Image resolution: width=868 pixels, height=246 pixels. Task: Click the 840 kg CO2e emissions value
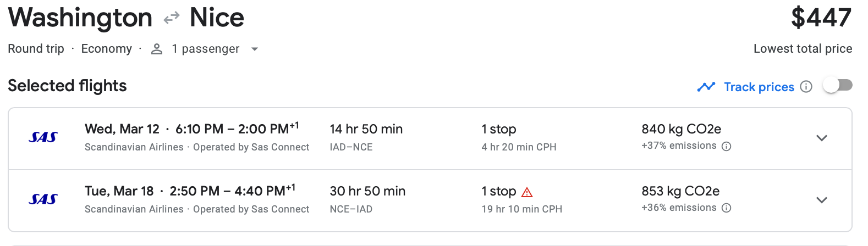tap(681, 129)
